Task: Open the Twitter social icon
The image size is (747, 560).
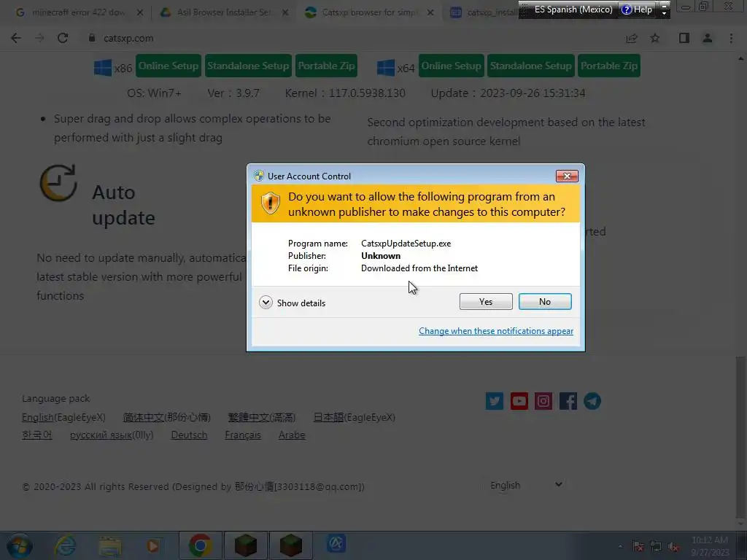Action: point(495,401)
